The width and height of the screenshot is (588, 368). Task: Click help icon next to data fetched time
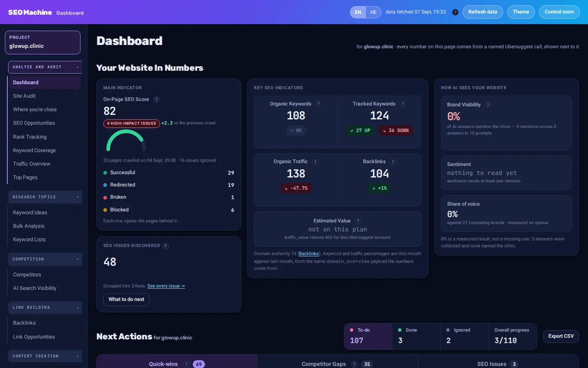pos(455,12)
